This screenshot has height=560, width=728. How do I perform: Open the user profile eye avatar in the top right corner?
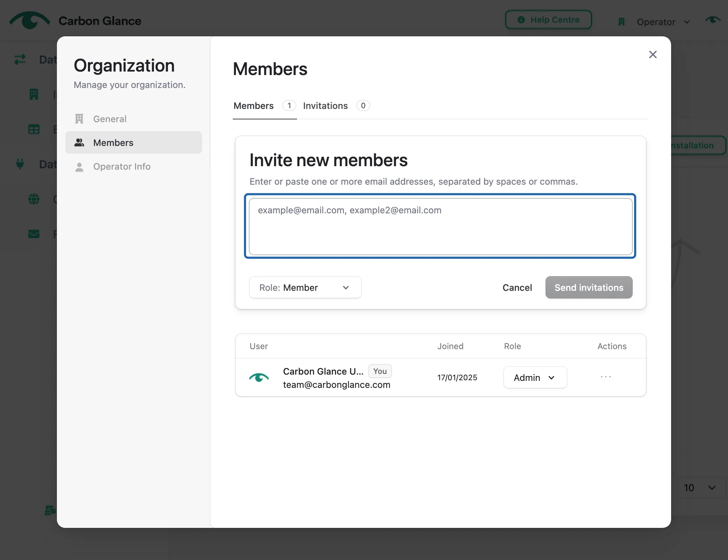click(713, 20)
